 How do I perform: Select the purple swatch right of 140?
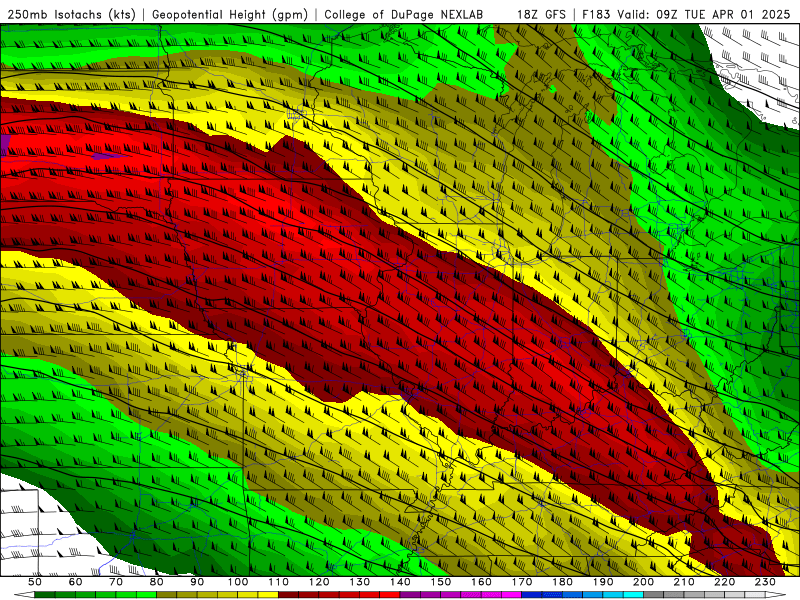pyautogui.click(x=410, y=594)
